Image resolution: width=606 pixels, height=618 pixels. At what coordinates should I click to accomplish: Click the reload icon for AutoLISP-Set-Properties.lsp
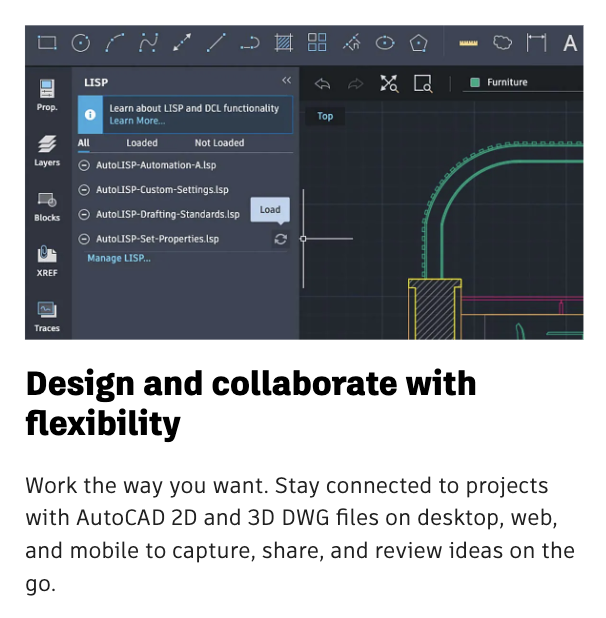[x=280, y=239]
